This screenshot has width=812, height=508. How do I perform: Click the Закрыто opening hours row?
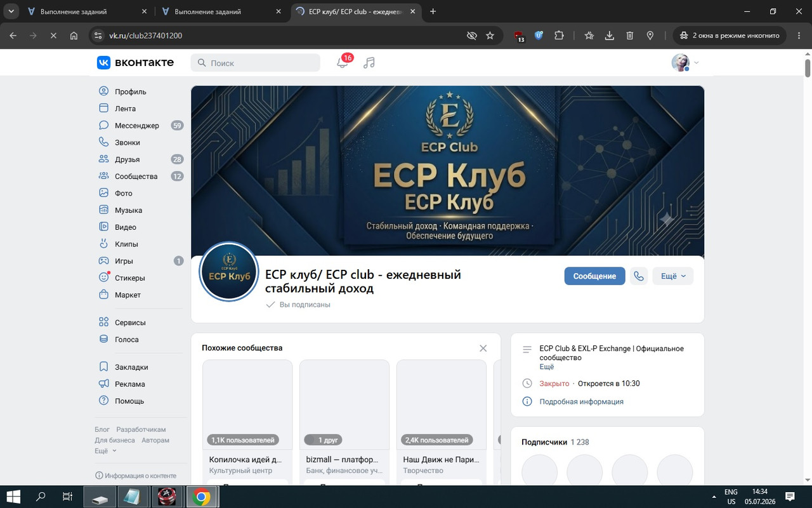[589, 384]
